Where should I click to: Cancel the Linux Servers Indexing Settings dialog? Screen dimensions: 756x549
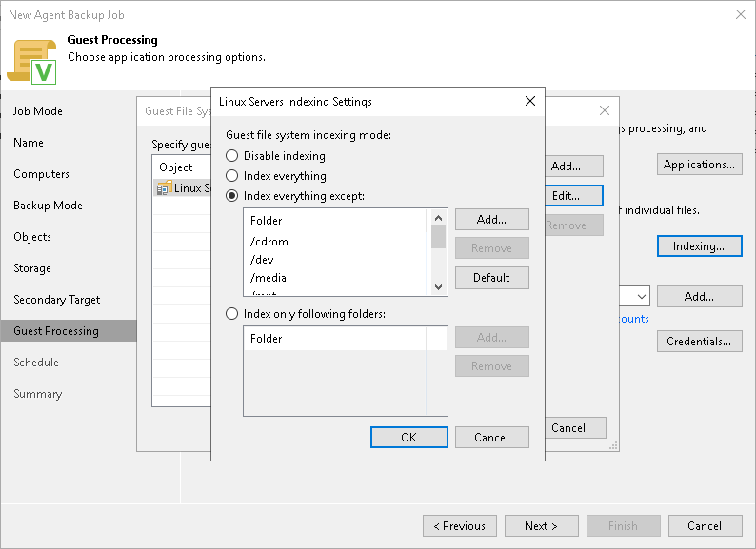click(x=492, y=437)
